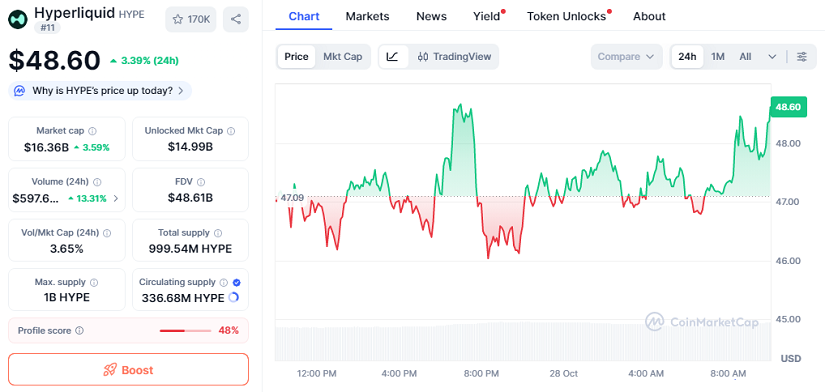This screenshot has height=392, width=825.
Task: Select the 24h time range
Action: 687,57
